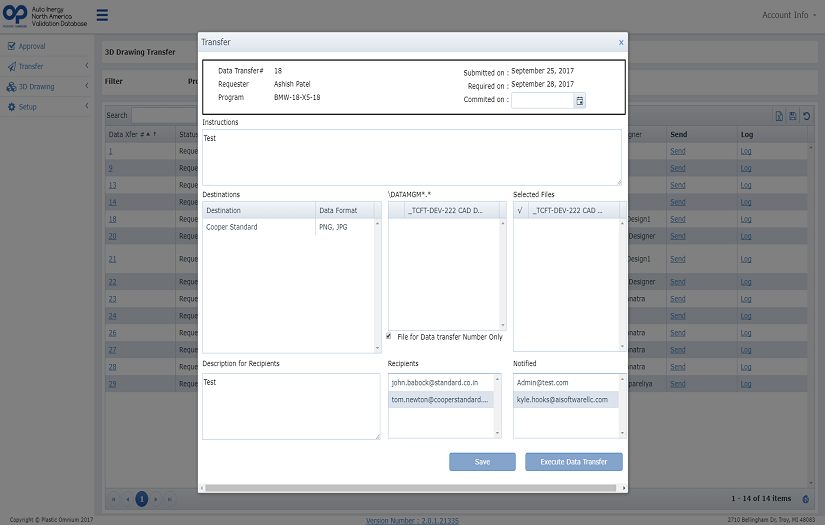Click the Setup gear icon

tap(12, 107)
